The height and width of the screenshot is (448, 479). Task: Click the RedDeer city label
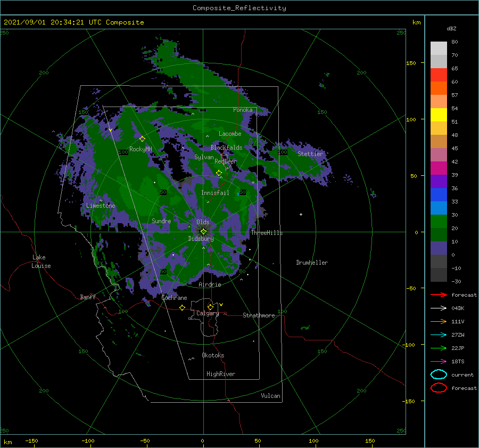pos(226,161)
